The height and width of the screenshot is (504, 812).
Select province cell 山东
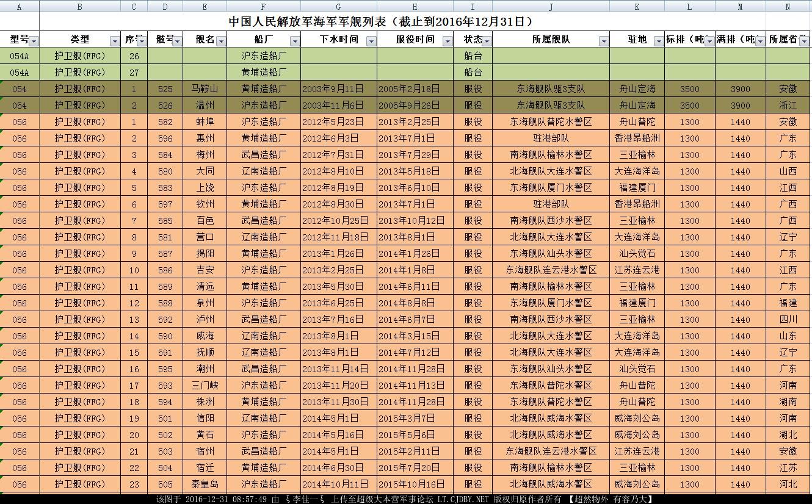click(x=788, y=336)
